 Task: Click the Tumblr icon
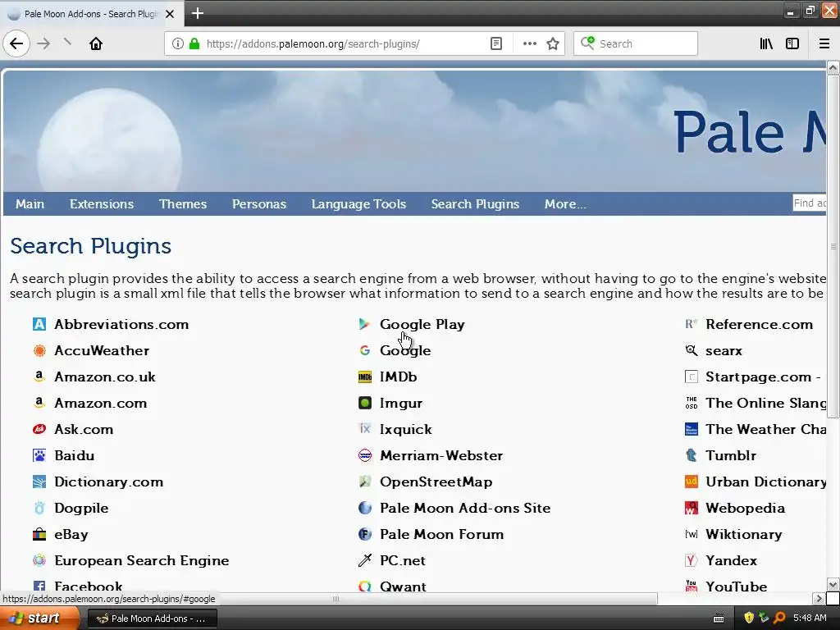691,455
